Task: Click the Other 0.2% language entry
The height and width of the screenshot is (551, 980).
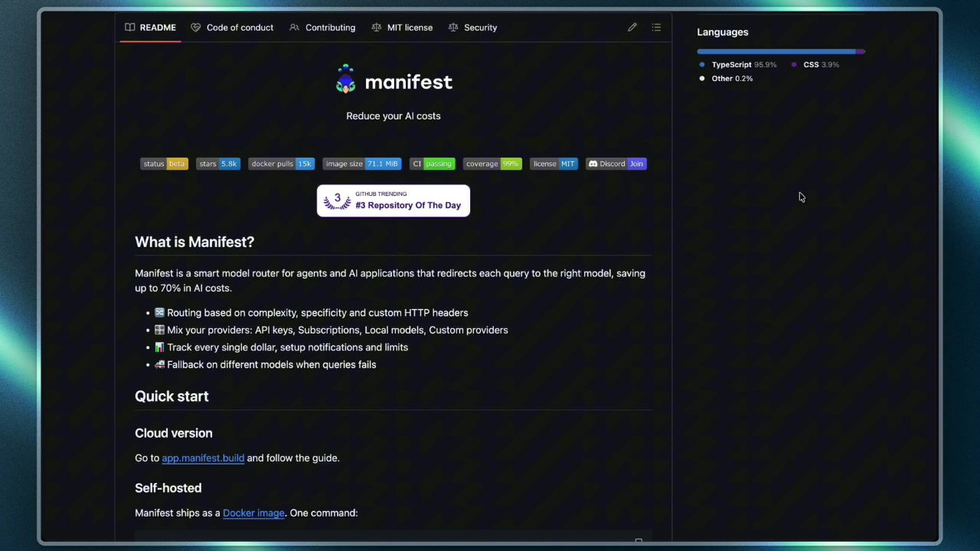Action: [725, 79]
